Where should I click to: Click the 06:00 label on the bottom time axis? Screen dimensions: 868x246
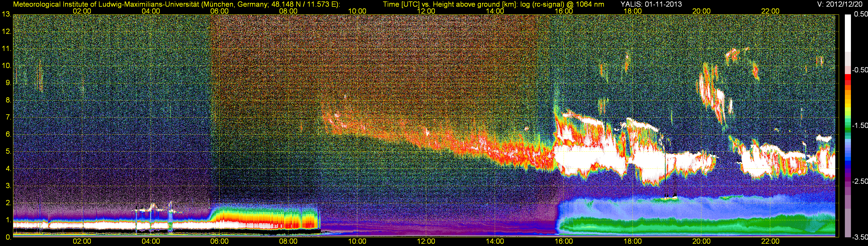(x=219, y=241)
